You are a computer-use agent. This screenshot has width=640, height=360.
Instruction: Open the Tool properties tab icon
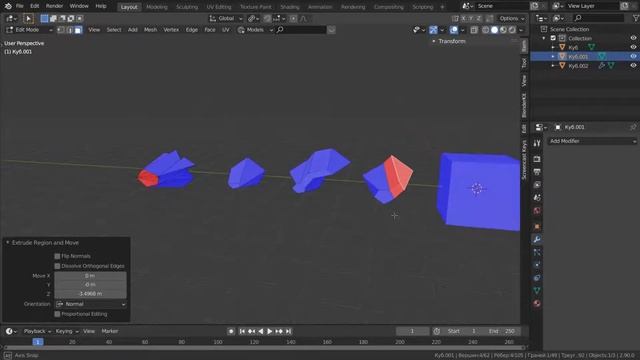[537, 143]
